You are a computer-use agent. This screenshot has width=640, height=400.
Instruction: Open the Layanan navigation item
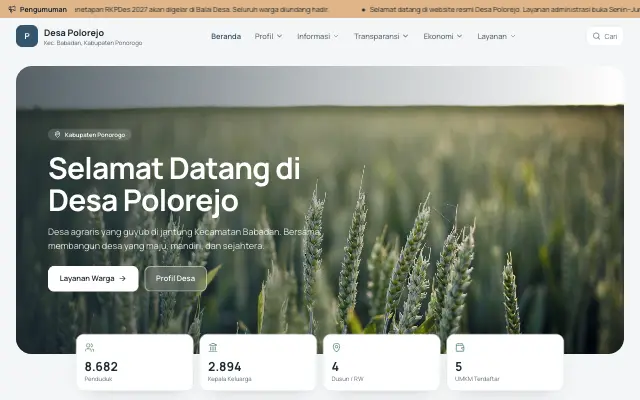(x=496, y=36)
